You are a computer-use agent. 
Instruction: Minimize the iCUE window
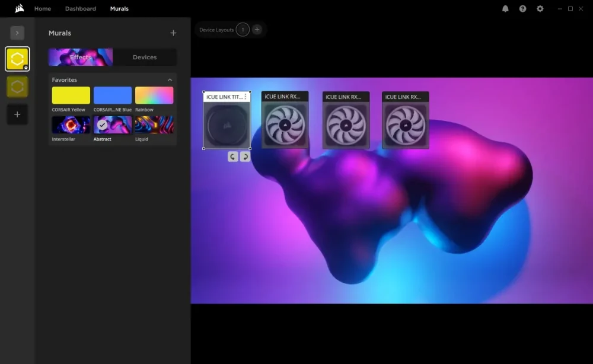(x=560, y=9)
